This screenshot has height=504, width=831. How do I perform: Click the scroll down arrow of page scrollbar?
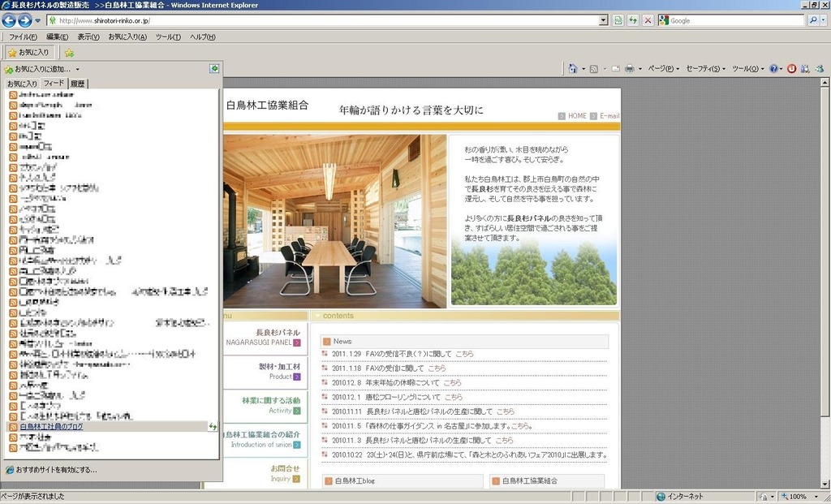point(825,484)
